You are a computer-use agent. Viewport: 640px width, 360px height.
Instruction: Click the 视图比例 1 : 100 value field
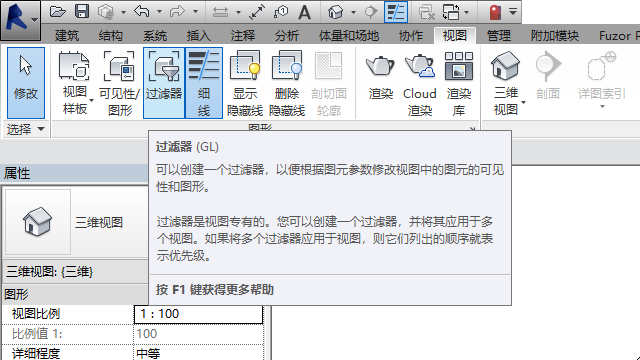tap(198, 314)
